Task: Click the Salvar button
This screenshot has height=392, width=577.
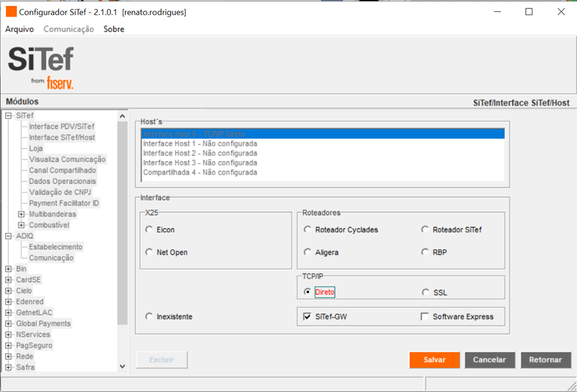Action: click(x=435, y=360)
